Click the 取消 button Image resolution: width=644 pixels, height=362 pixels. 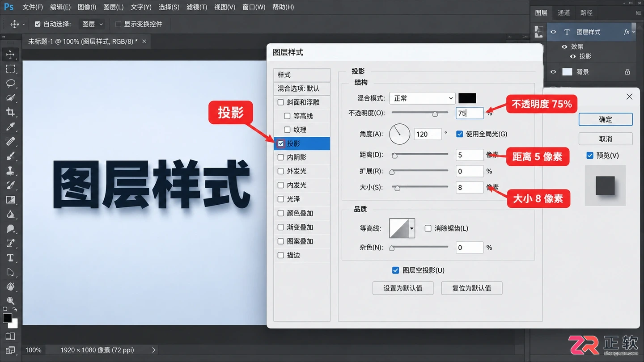pos(606,139)
